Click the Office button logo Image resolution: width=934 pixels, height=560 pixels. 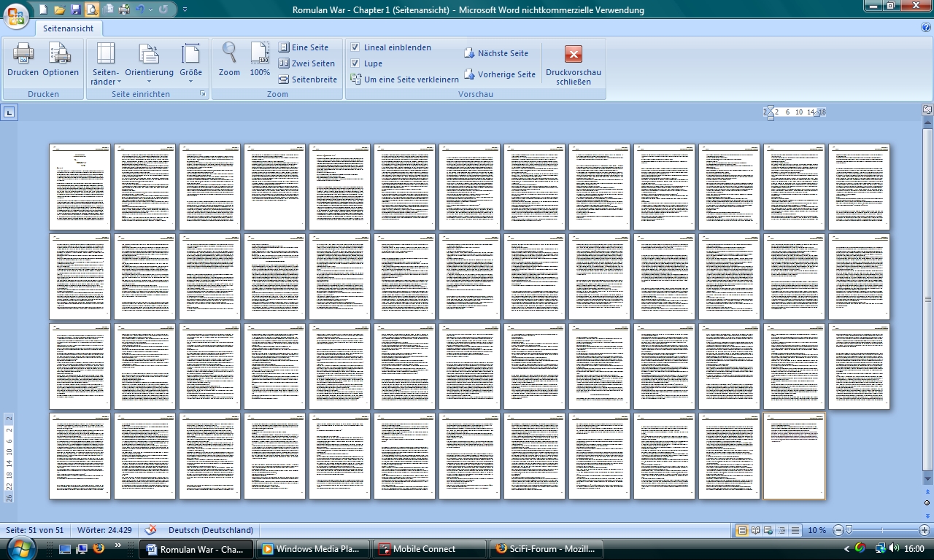click(x=16, y=15)
